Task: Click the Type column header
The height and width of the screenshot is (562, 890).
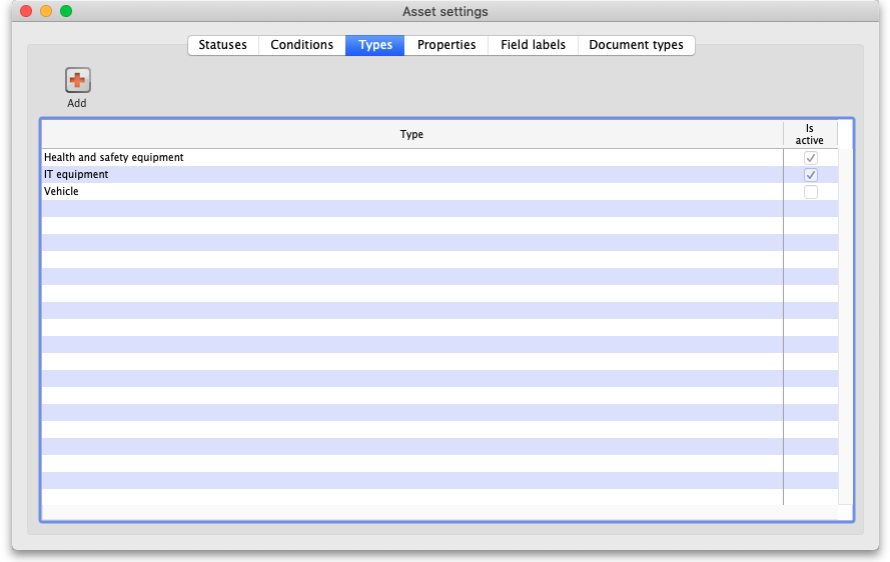Action: (x=411, y=135)
